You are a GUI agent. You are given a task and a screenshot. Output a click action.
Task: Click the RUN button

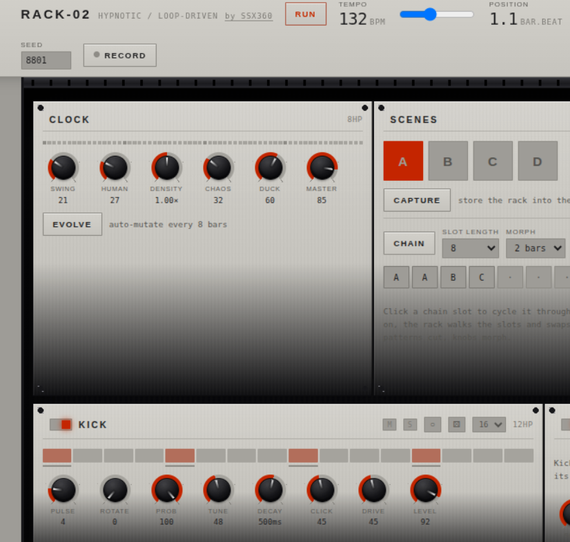coord(306,14)
